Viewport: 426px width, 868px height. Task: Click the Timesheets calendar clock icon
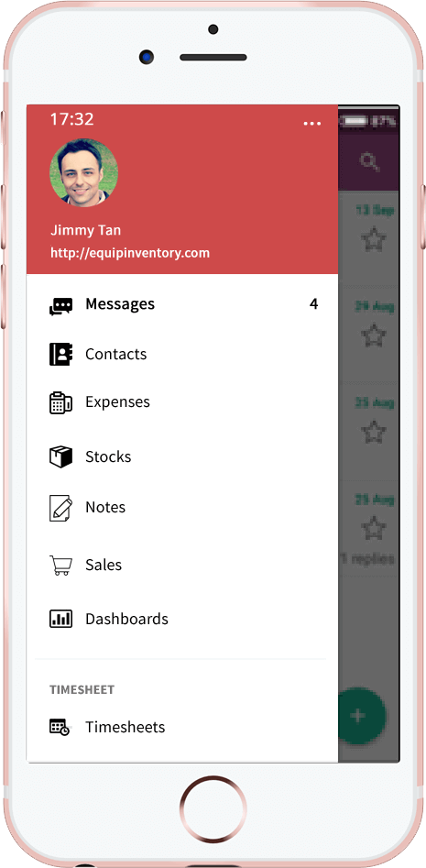pyautogui.click(x=60, y=728)
